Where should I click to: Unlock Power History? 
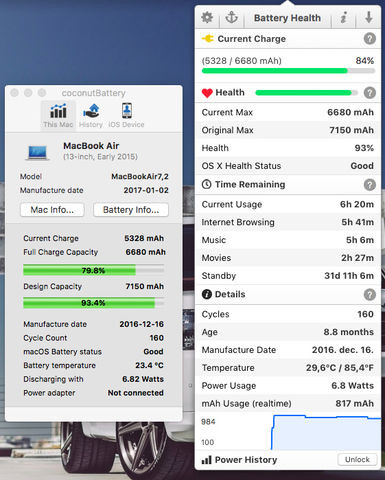point(357,460)
